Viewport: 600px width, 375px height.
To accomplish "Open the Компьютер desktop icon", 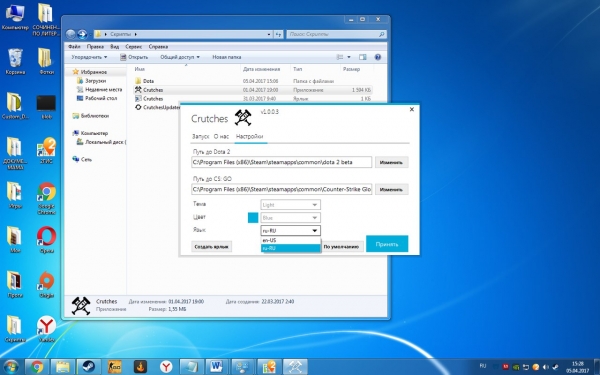I will (x=15, y=17).
